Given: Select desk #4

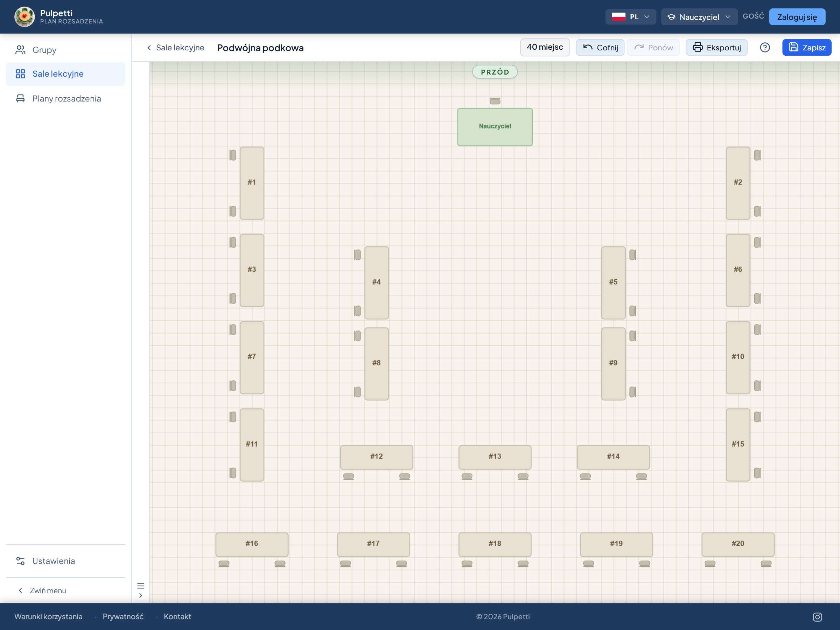Looking at the screenshot, I should (x=376, y=282).
